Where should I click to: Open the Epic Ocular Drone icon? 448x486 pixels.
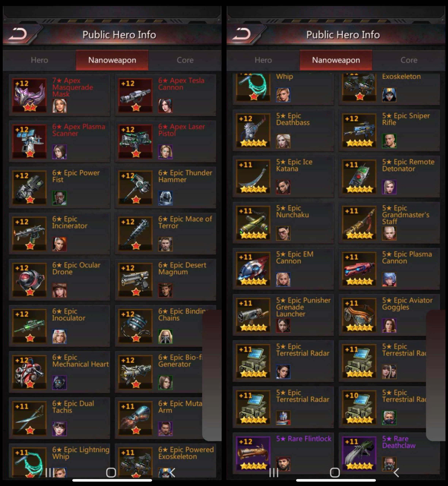29,280
